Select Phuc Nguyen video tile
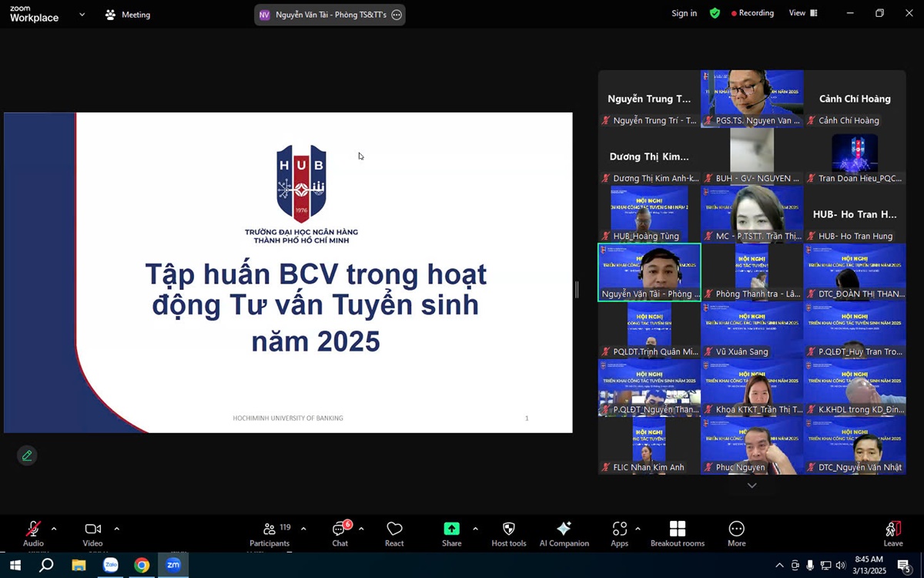 [752, 445]
